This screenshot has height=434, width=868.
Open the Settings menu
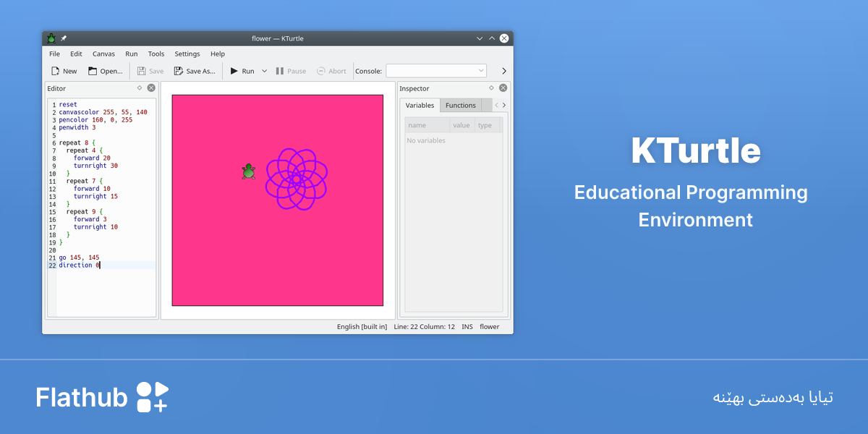[x=187, y=54]
